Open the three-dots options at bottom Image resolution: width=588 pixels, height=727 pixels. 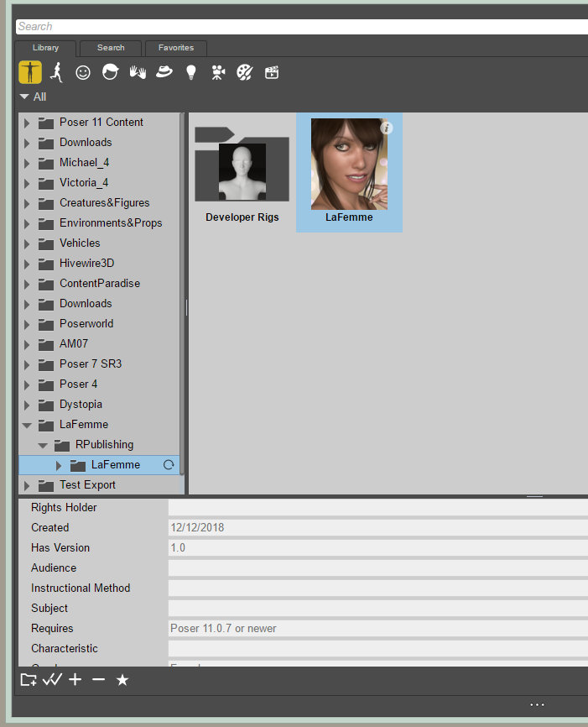[537, 704]
